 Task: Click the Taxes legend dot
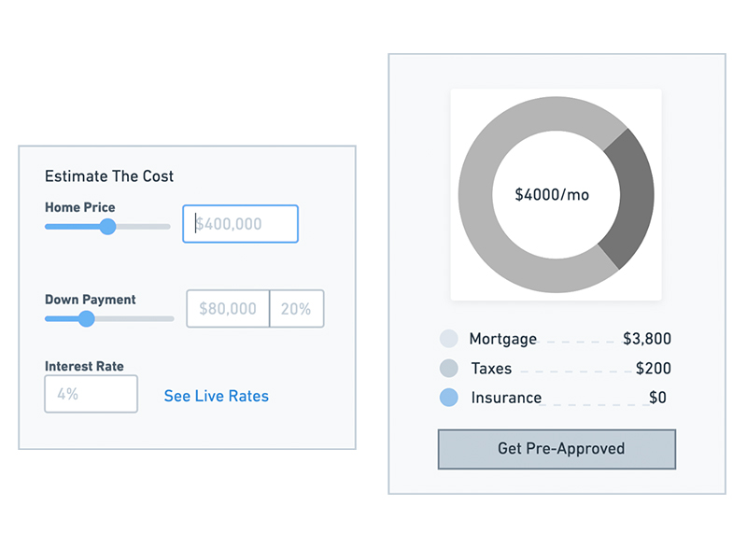pyautogui.click(x=448, y=368)
